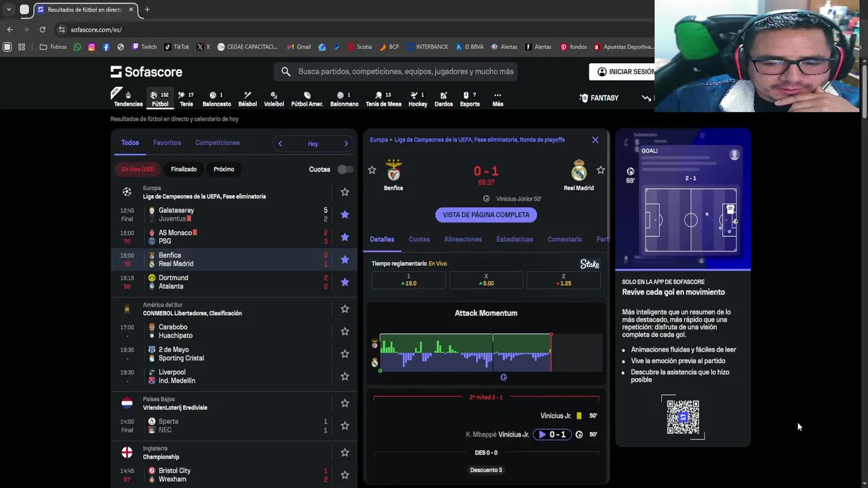This screenshot has height=488, width=868.
Task: Go to the previous day arrow
Action: (x=280, y=144)
